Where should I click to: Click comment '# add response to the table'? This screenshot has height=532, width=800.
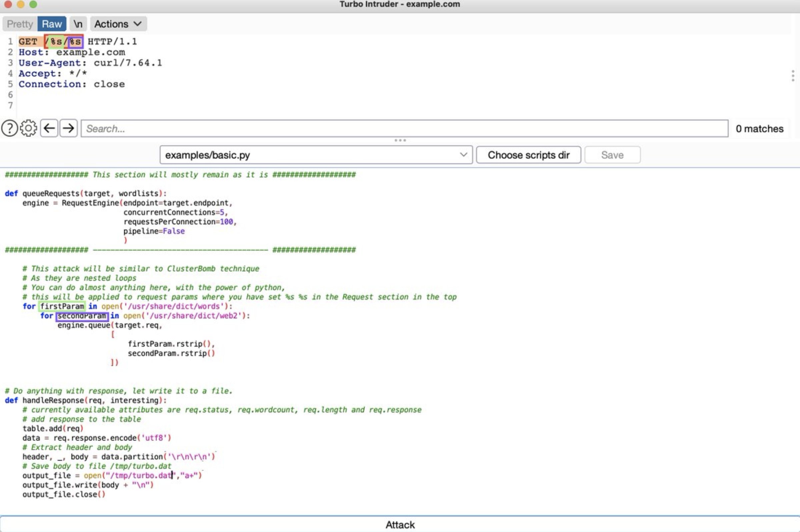(81, 419)
